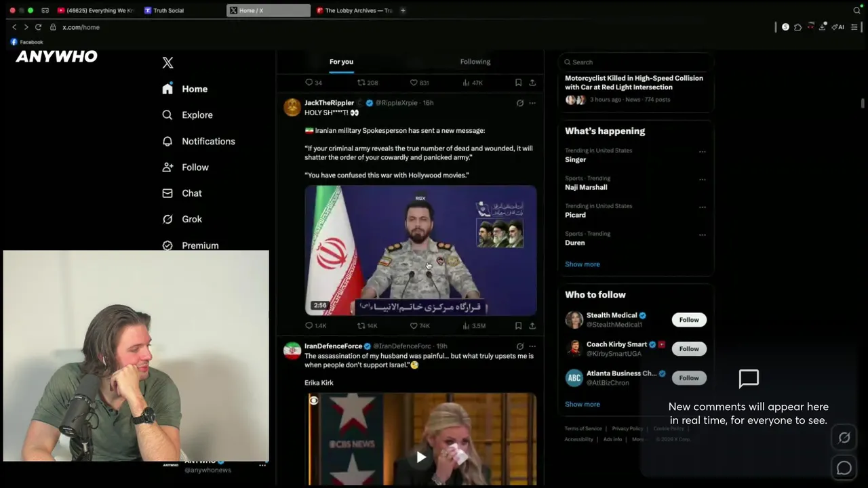Open the browser sidebar settings menu icon
The image size is (868, 488).
click(854, 27)
